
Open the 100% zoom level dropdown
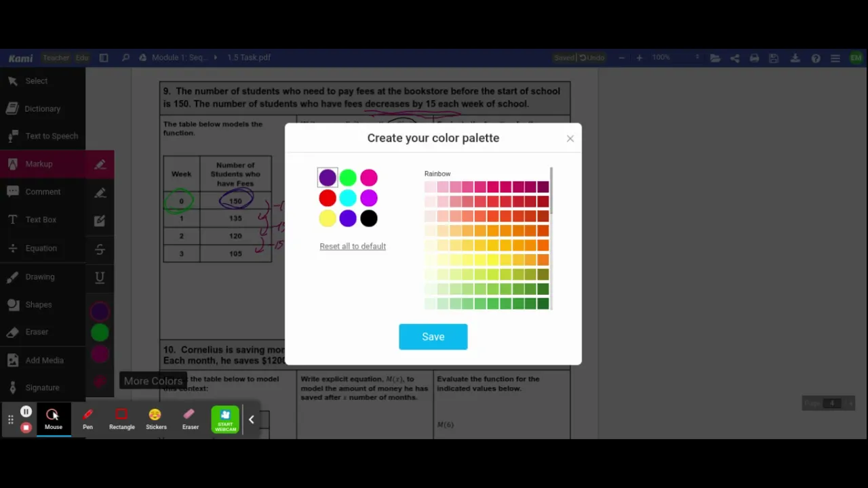pyautogui.click(x=675, y=58)
